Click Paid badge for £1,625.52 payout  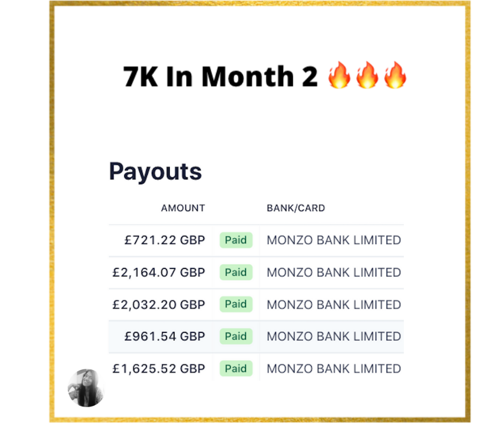pyautogui.click(x=236, y=369)
